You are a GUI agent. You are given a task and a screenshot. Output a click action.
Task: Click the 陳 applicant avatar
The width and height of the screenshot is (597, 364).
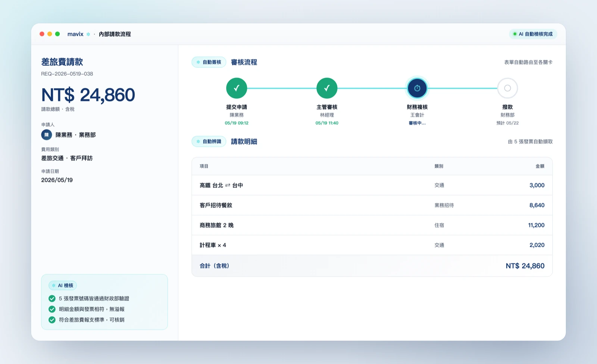(47, 135)
